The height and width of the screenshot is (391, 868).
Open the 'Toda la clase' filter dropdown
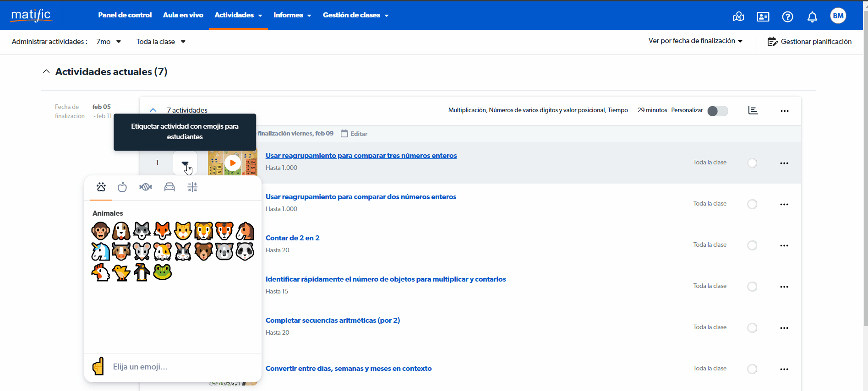point(161,42)
